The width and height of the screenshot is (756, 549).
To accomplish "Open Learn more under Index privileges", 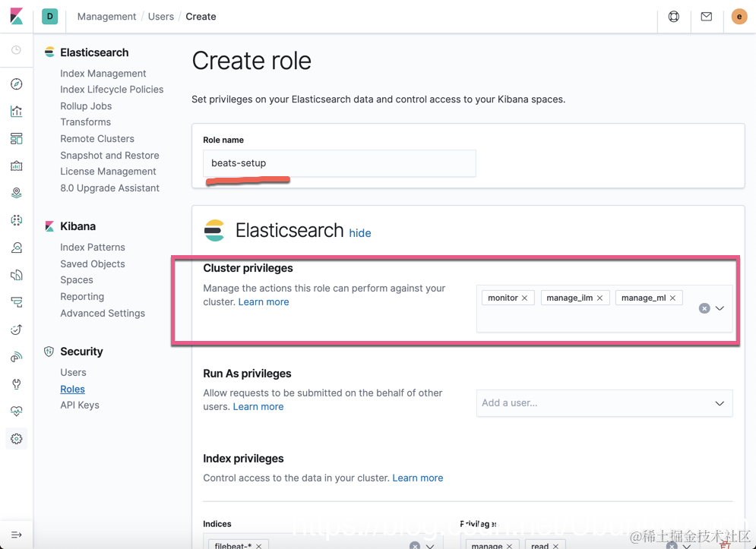I will tap(418, 478).
